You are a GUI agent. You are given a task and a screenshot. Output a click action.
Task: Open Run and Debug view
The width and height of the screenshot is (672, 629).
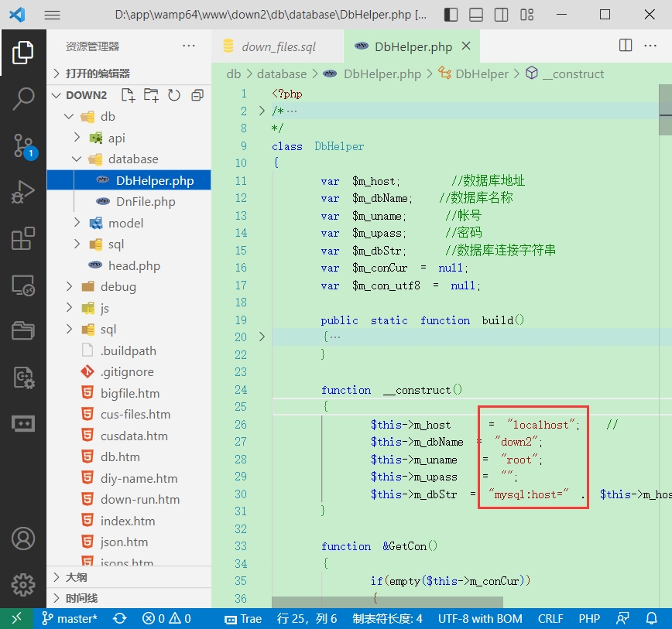(x=23, y=192)
